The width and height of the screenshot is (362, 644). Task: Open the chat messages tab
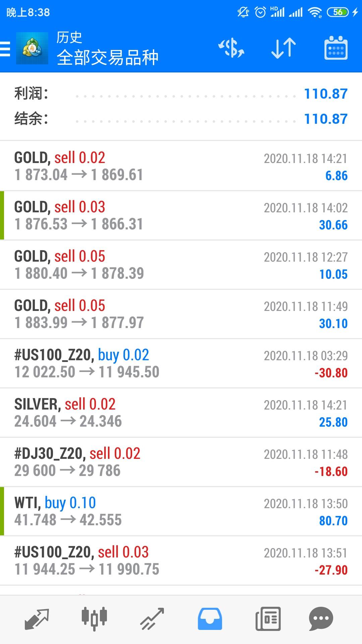pyautogui.click(x=321, y=619)
